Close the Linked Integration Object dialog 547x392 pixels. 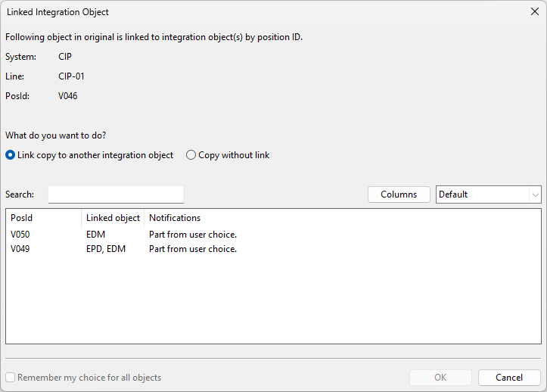click(x=534, y=11)
